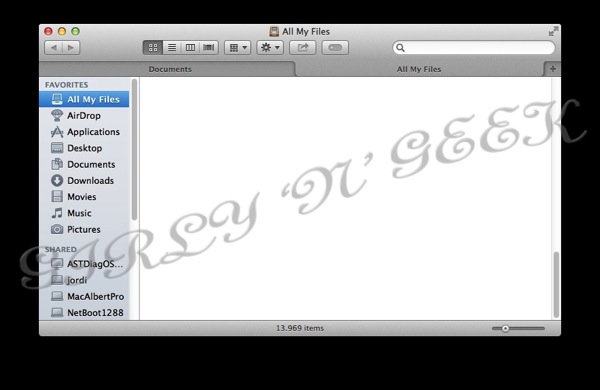Image resolution: width=600 pixels, height=390 pixels.
Task: Click the 13.969 items status text
Action: click(300, 328)
